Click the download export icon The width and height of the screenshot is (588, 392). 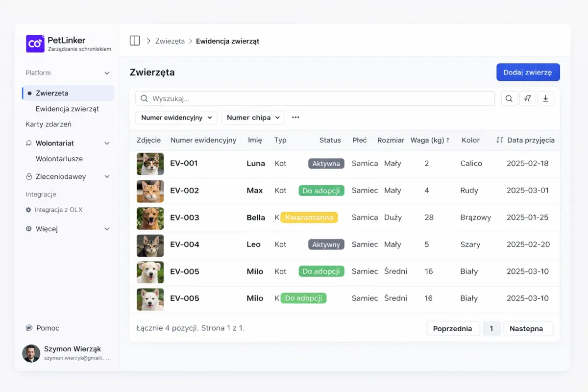pos(545,98)
